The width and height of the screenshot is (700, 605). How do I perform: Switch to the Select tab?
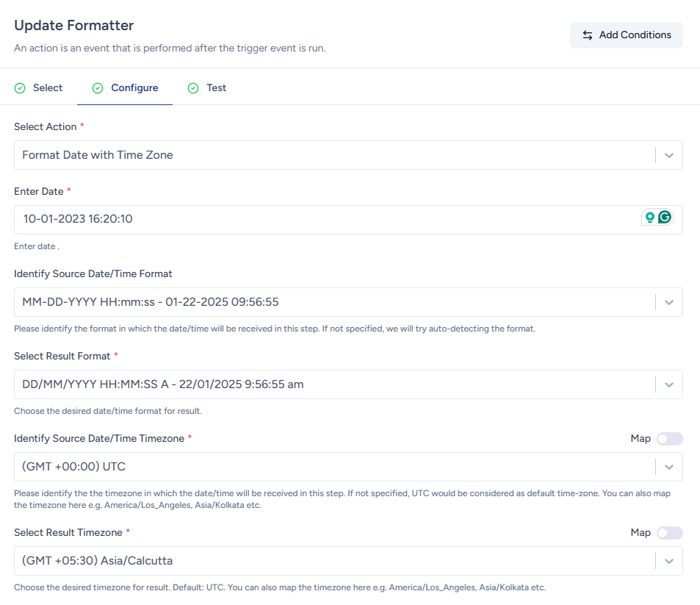[48, 88]
